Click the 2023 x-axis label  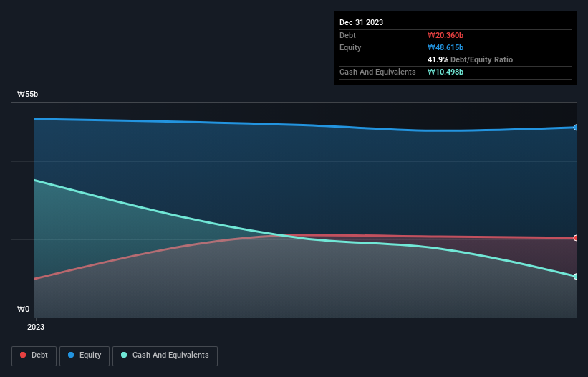coord(36,327)
